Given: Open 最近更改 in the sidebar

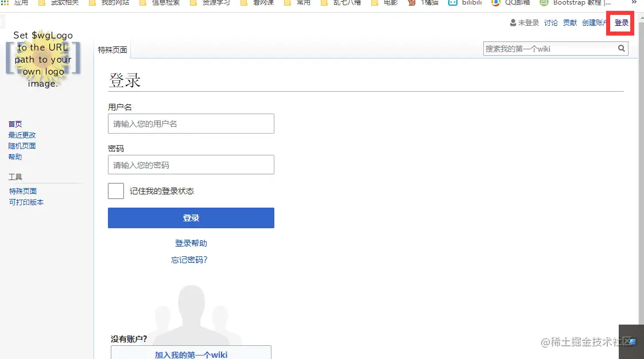Looking at the screenshot, I should click(22, 135).
